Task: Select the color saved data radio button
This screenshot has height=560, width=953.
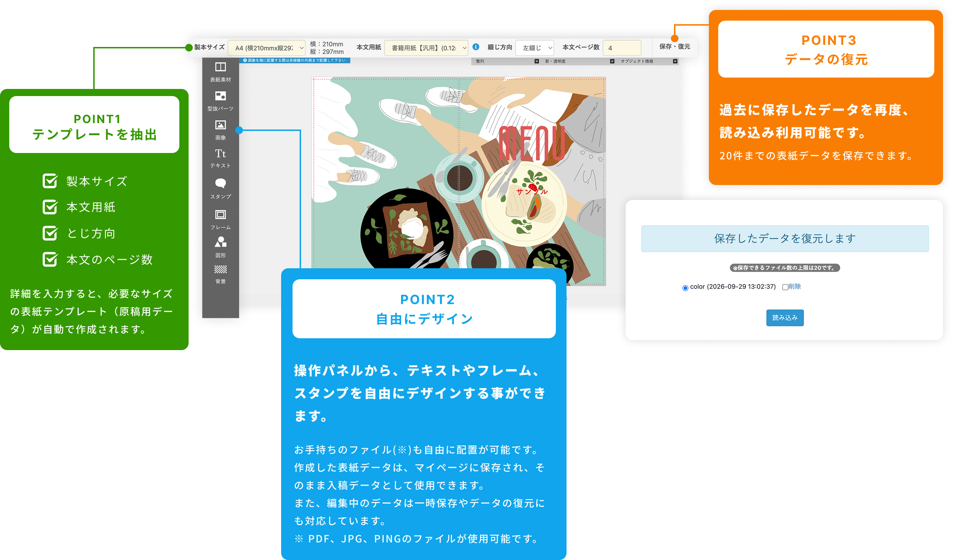Action: [685, 288]
